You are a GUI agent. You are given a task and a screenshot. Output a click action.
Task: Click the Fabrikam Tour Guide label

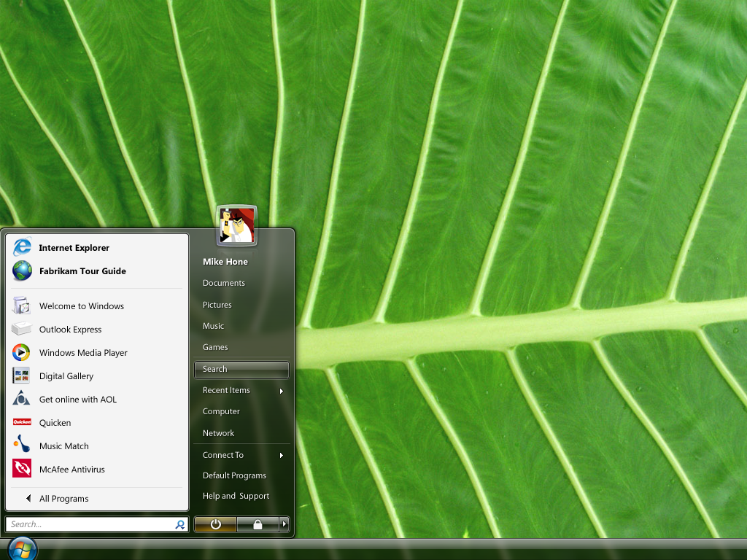82,271
